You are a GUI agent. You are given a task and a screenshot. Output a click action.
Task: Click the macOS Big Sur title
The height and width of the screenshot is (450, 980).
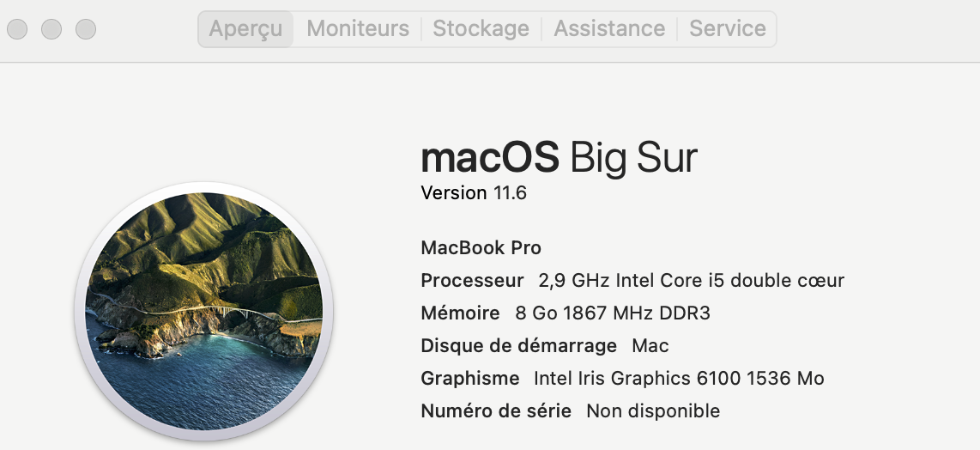559,157
